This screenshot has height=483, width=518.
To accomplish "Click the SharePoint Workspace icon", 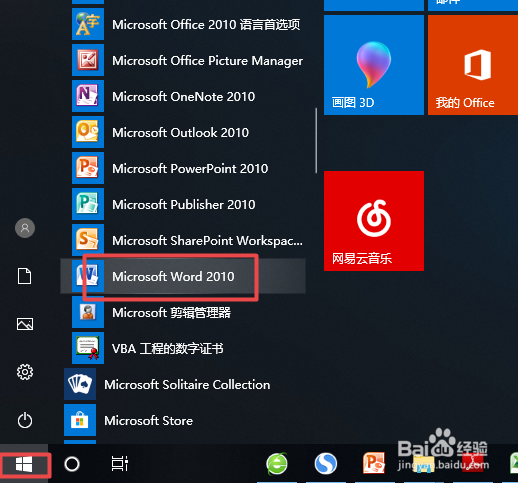I will [88, 240].
